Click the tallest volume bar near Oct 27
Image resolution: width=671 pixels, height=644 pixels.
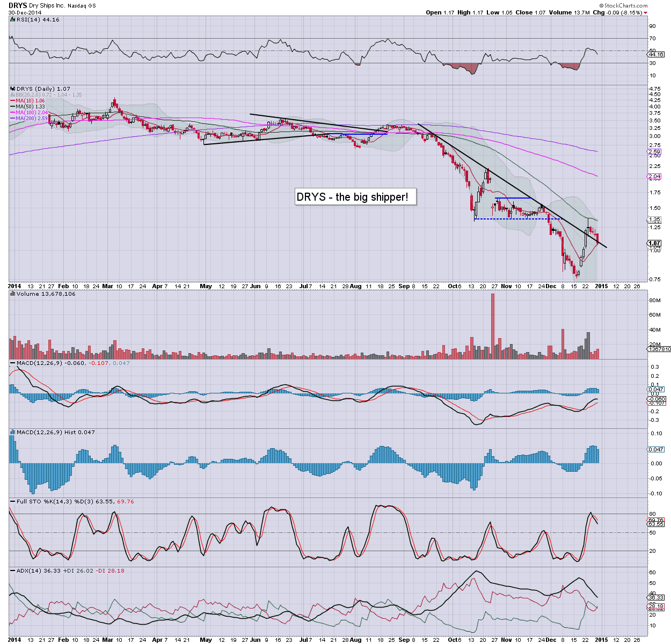coord(492,326)
